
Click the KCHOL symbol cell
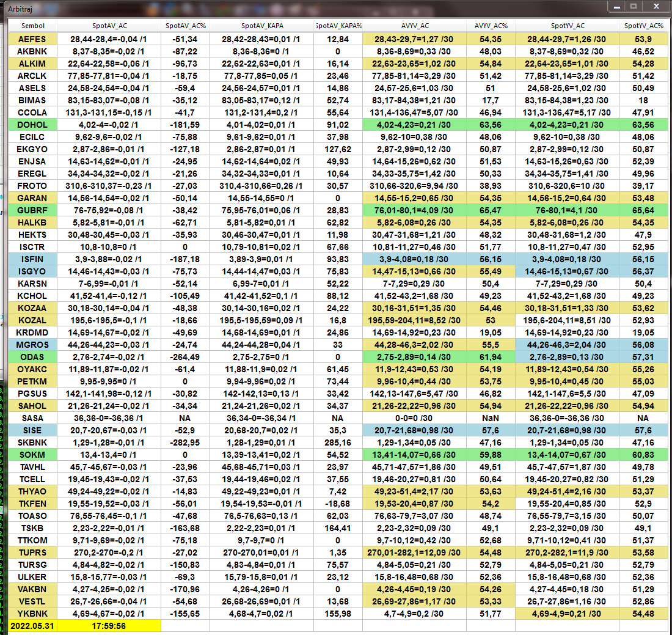click(x=32, y=296)
